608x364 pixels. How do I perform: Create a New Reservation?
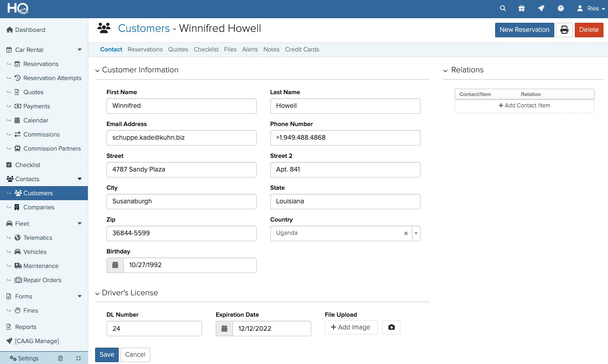pos(524,30)
